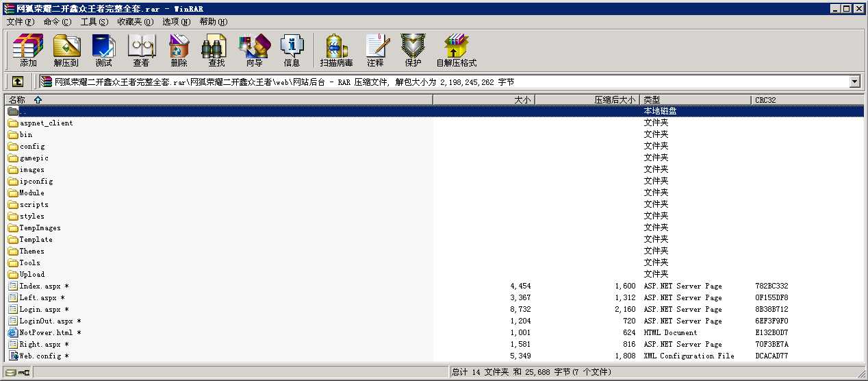Image resolution: width=868 pixels, height=381 pixels.
Task: Click the Template folder name
Action: 36,240
